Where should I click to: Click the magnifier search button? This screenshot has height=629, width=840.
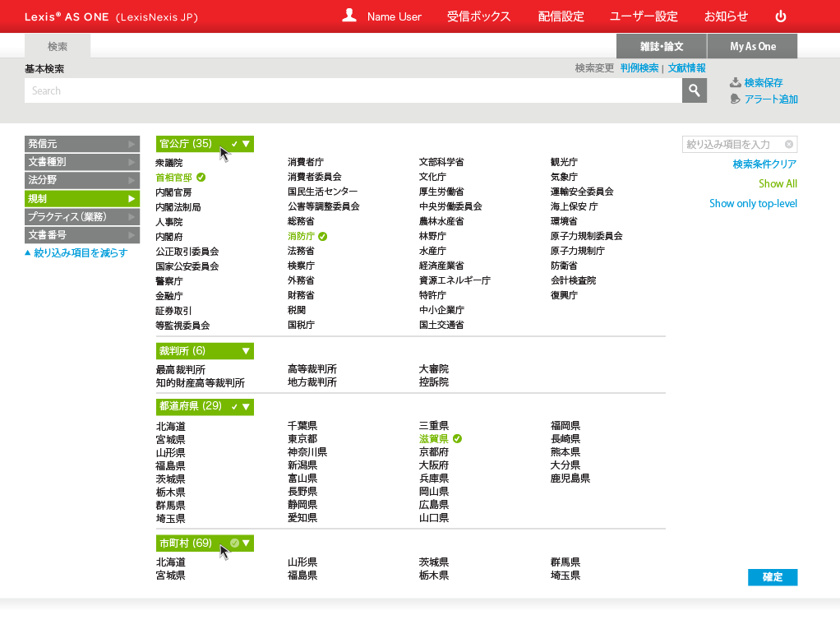[695, 90]
